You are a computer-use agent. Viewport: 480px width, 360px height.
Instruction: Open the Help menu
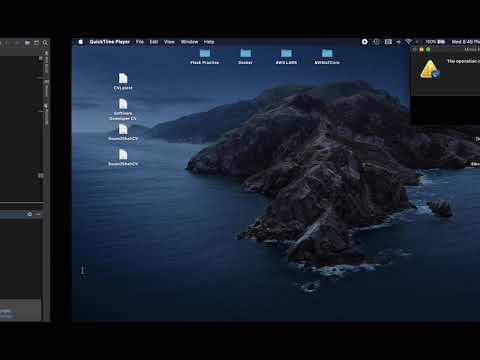209,42
